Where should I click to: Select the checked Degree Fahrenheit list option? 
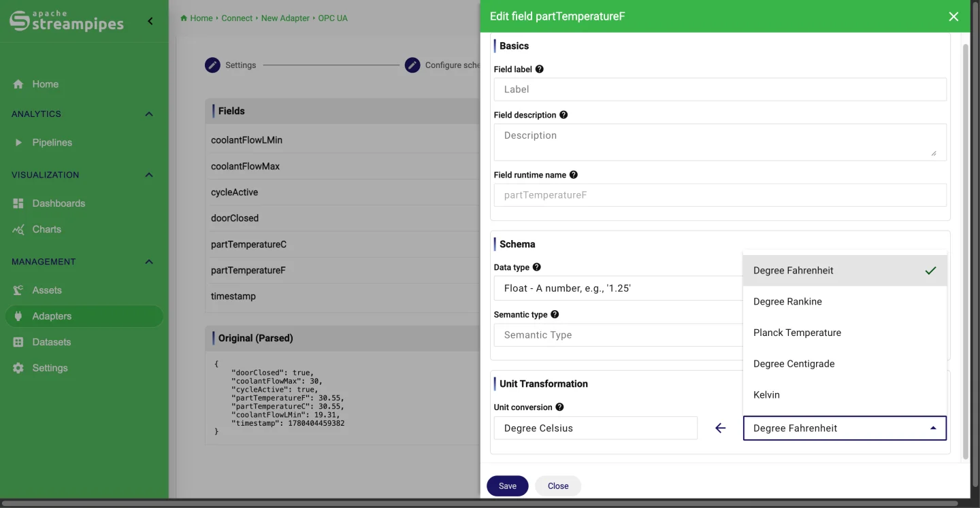845,271
